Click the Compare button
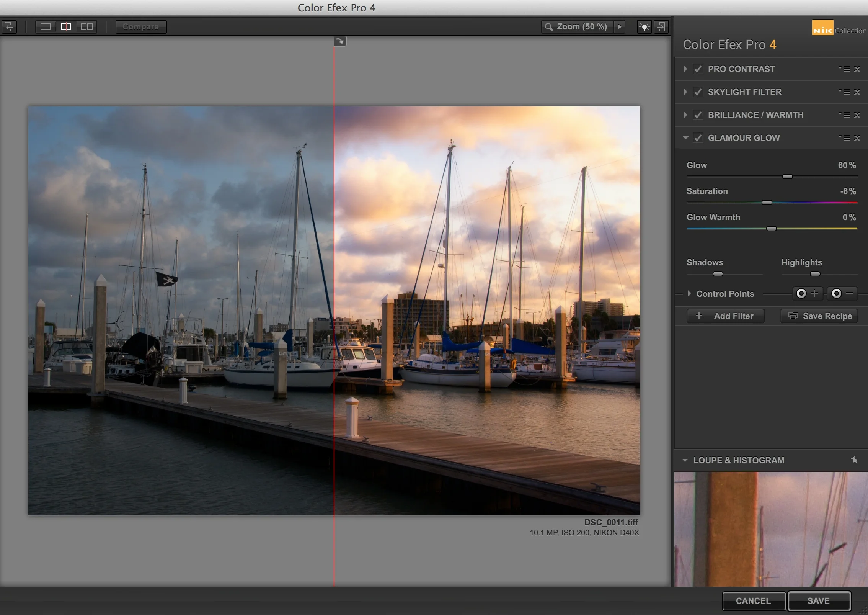 [x=141, y=26]
